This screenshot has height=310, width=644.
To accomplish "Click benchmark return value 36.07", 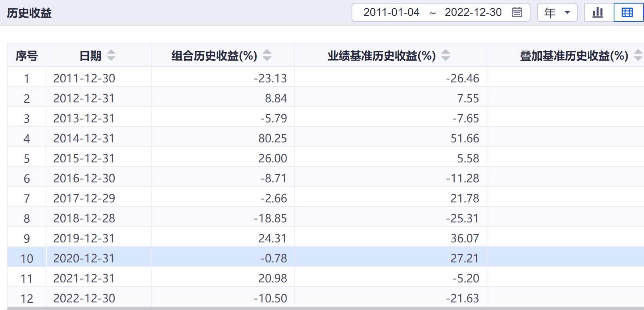I will click(465, 238).
